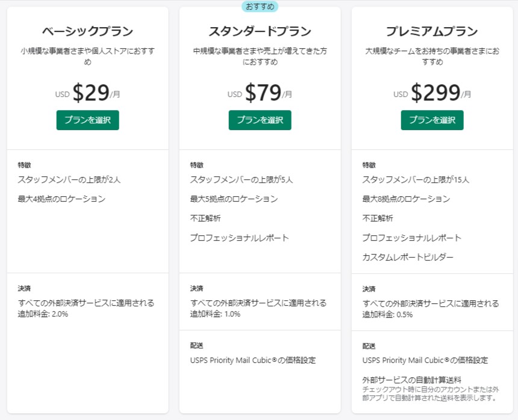Image resolution: width=518 pixels, height=420 pixels.
Task: Click 最大4拠点のロケーション feature text
Action: [x=61, y=199]
